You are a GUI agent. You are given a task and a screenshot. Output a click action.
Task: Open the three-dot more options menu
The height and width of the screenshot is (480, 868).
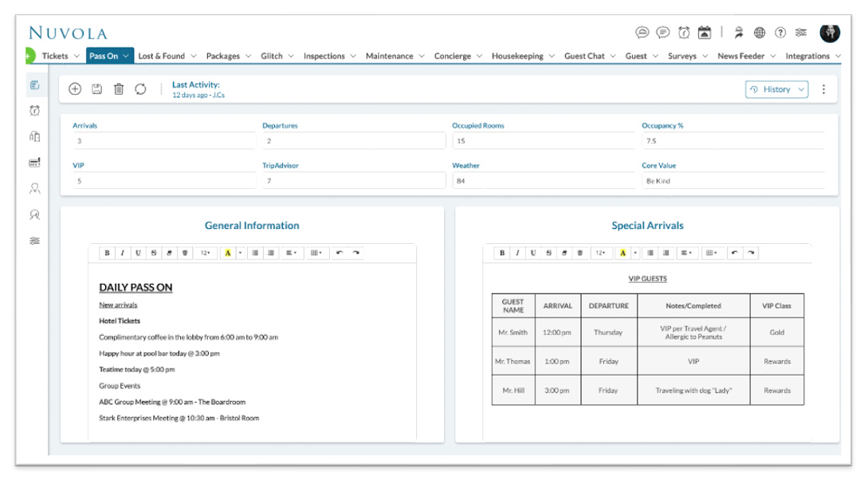point(823,89)
